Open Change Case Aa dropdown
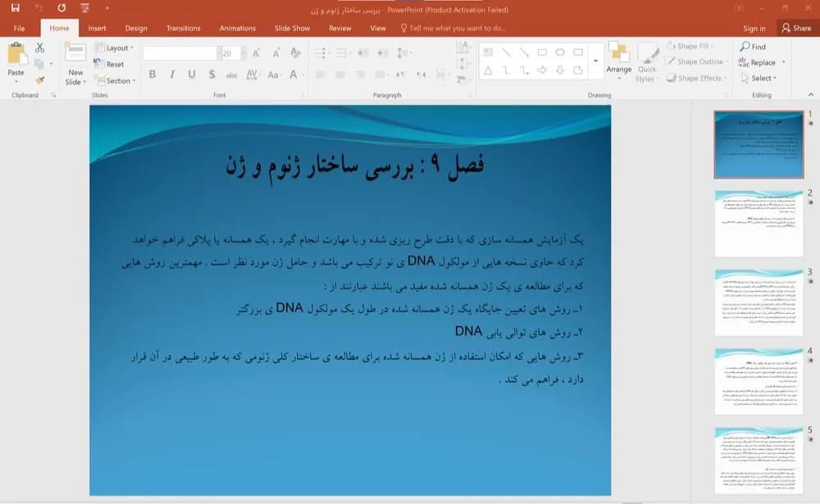 pos(274,75)
